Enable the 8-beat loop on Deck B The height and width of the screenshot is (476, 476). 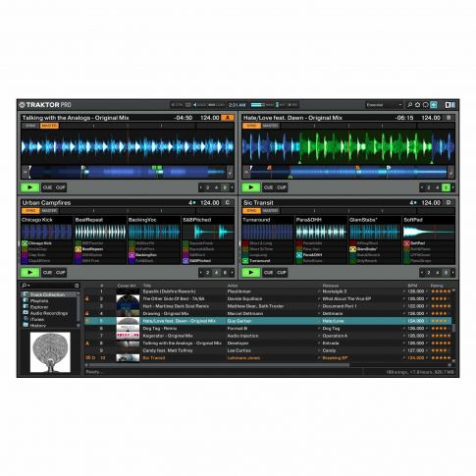tap(446, 187)
